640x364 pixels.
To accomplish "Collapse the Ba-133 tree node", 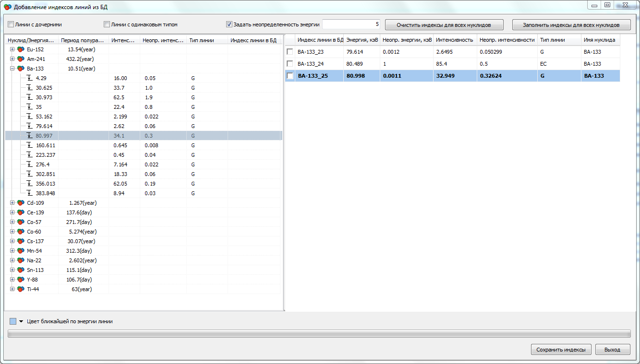I will [x=12, y=69].
